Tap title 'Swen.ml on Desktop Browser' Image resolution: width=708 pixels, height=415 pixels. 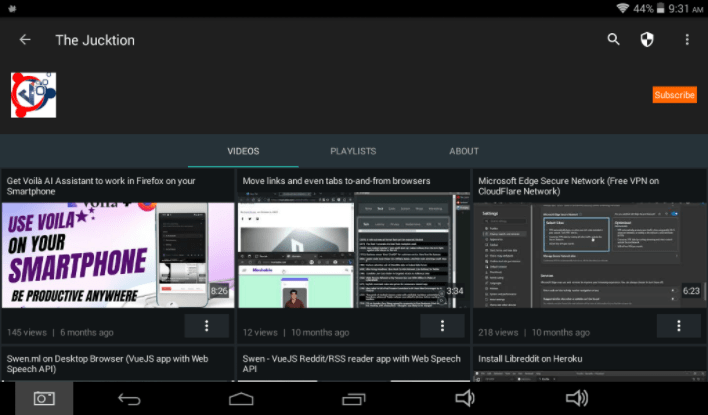point(107,364)
